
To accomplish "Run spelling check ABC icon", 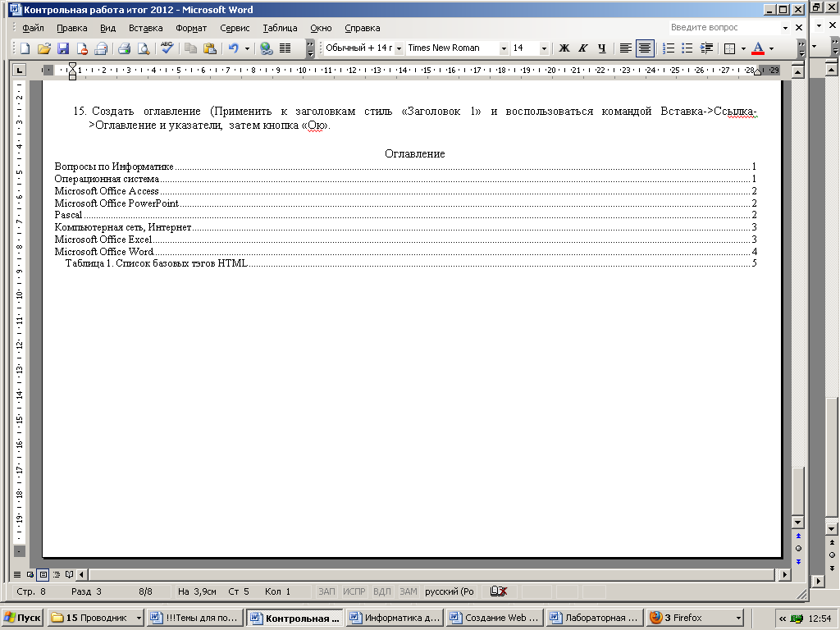I will coord(167,48).
